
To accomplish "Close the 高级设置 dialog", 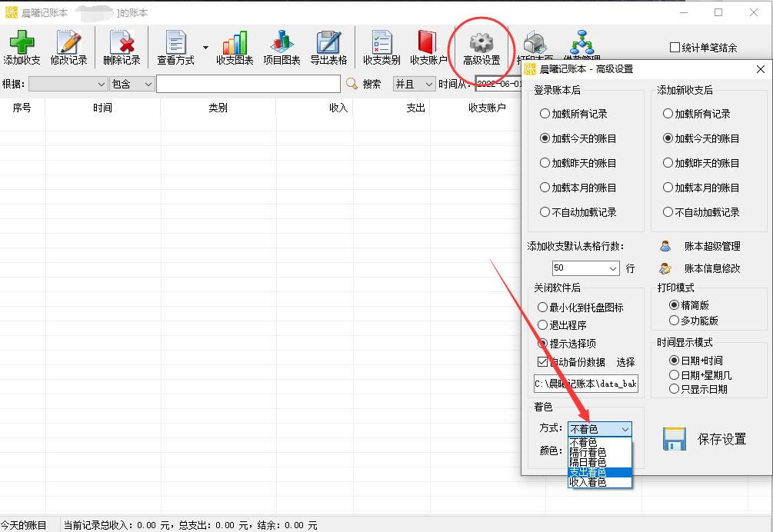I will click(761, 69).
